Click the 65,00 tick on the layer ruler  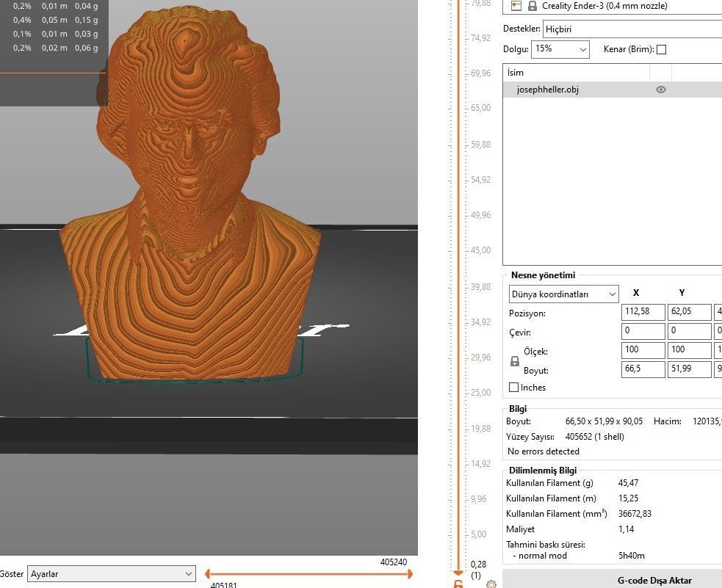(x=480, y=108)
